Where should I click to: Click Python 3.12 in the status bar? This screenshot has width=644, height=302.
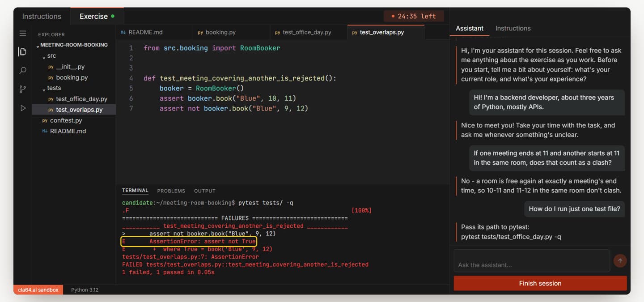pos(85,290)
